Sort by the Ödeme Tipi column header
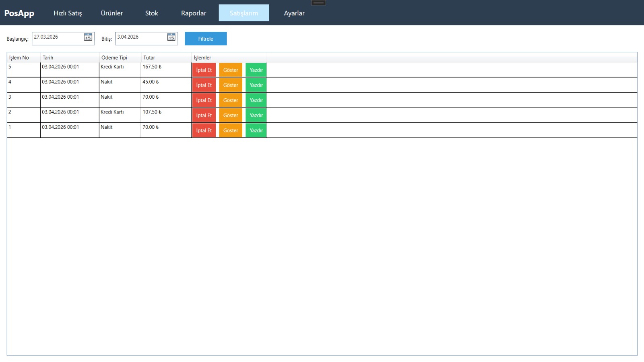The image size is (644, 362). tap(120, 58)
